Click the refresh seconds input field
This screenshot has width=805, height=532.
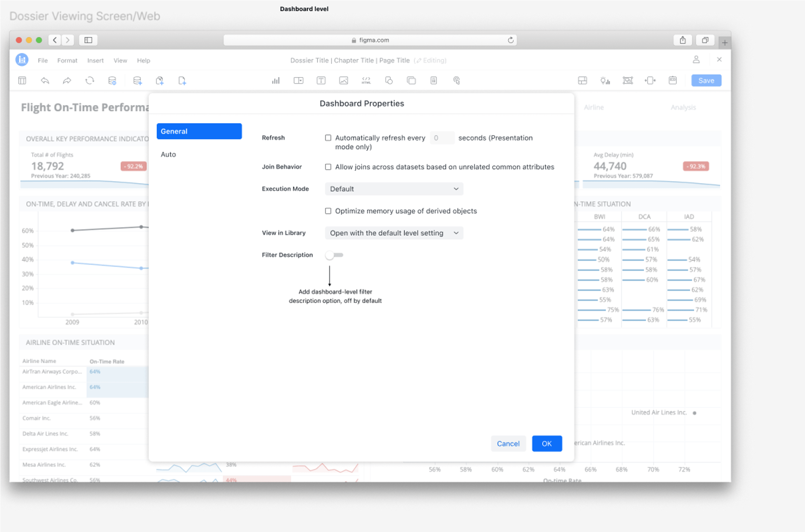tap(442, 138)
